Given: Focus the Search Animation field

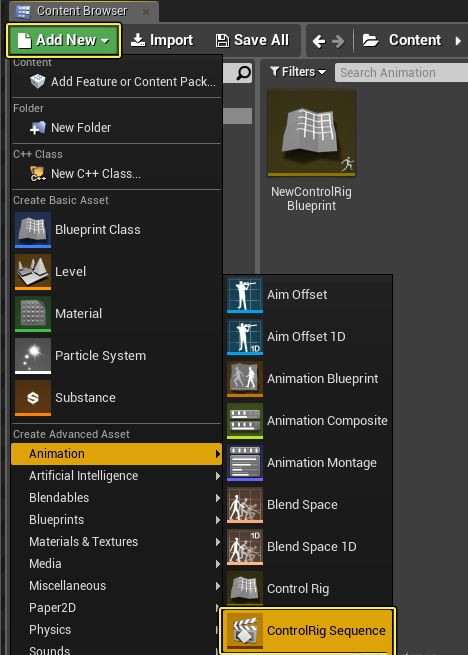Looking at the screenshot, I should (x=401, y=73).
